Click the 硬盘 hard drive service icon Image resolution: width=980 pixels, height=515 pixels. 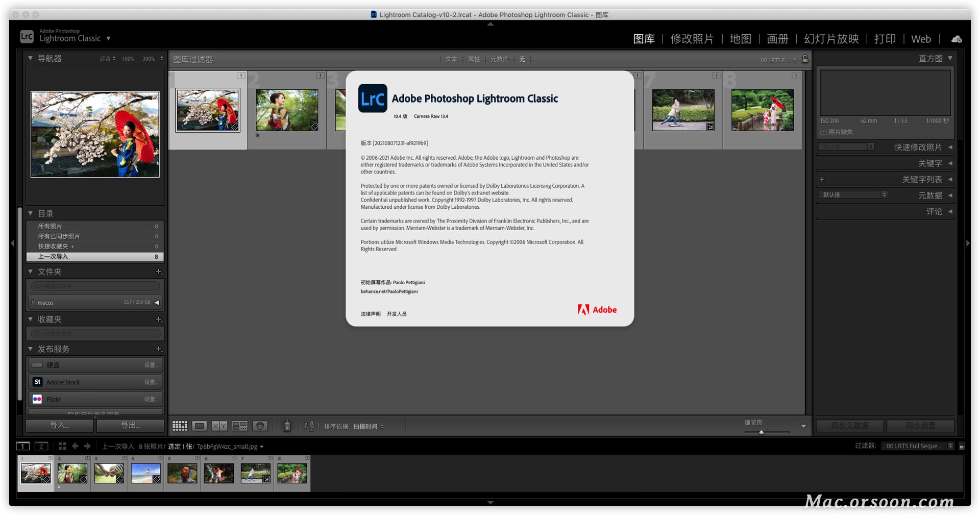click(37, 365)
